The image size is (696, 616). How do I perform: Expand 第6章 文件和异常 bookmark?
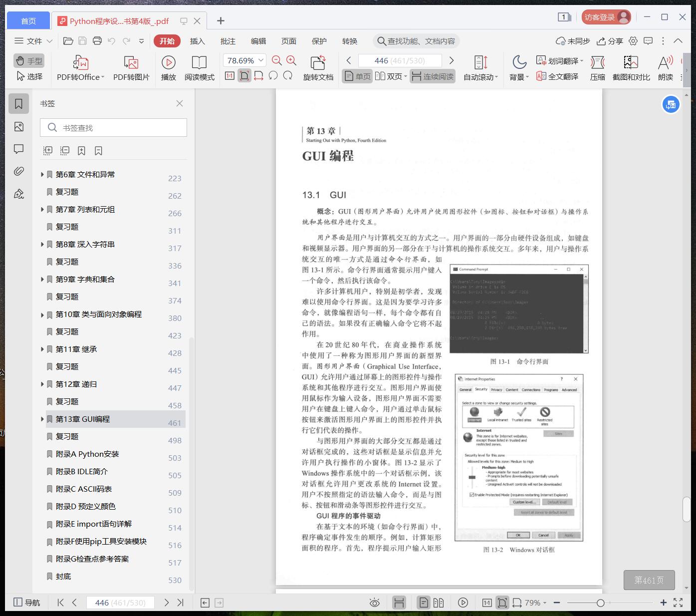[42, 174]
